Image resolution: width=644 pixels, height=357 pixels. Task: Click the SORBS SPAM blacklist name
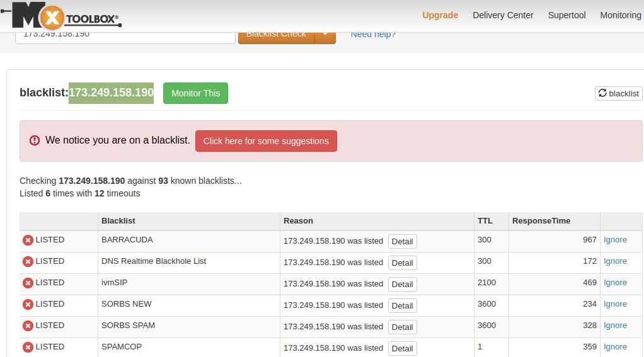point(128,325)
